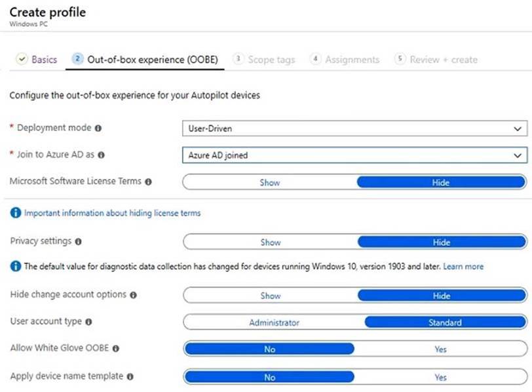Click info icon for Apply device name template
The height and width of the screenshot is (392, 532).
click(x=130, y=377)
